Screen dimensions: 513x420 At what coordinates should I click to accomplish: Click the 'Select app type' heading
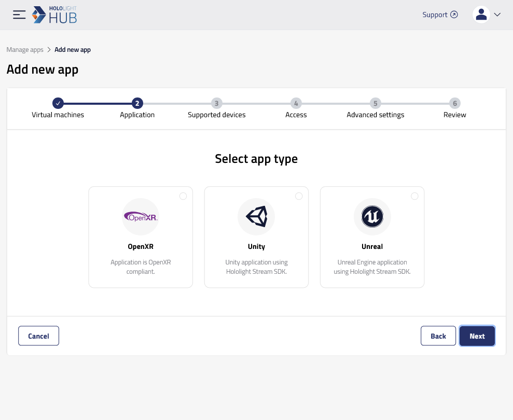click(256, 159)
